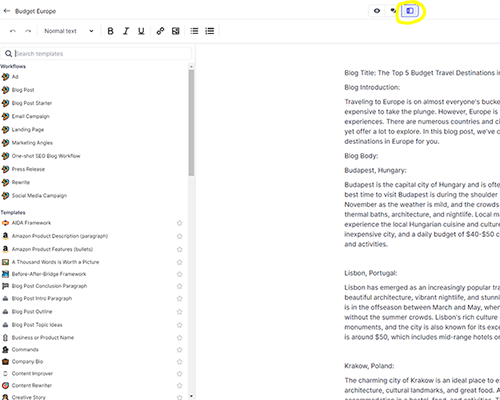The width and height of the screenshot is (500, 400).
Task: Favorite the Blog Post Outline template
Action: 180,312
